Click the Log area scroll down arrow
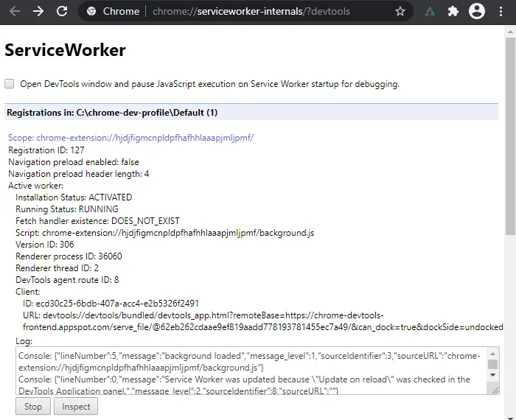Screen dimensions: 516x420 492,375
